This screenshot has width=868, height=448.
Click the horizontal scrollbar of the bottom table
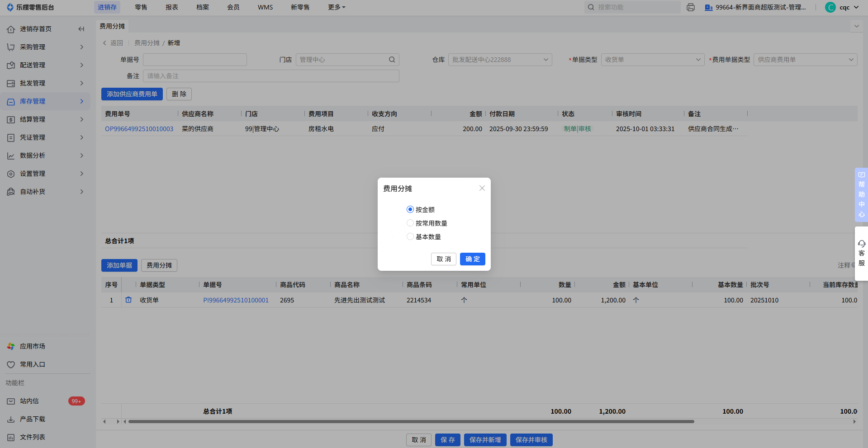click(411, 421)
